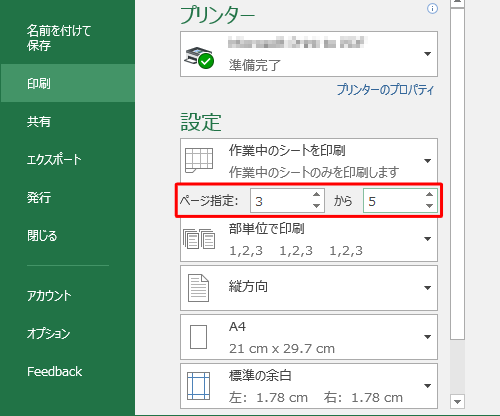Open the 発行 menu item

tap(39, 198)
